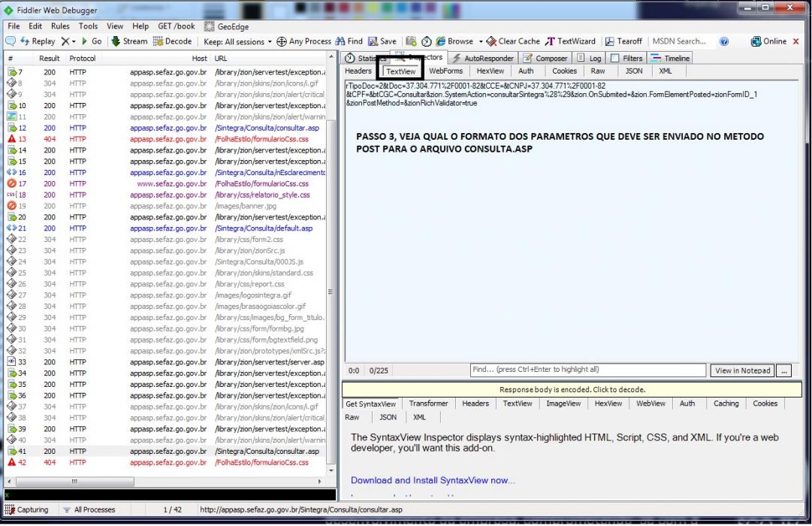Image resolution: width=812 pixels, height=526 pixels.
Task: Click the Replay toolbar icon
Action: pyautogui.click(x=24, y=41)
